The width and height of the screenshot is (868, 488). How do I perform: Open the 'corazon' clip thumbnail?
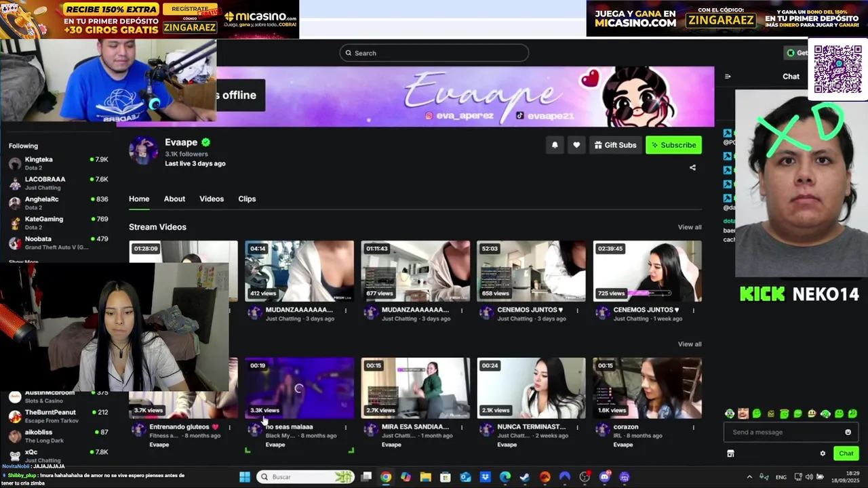click(x=647, y=388)
